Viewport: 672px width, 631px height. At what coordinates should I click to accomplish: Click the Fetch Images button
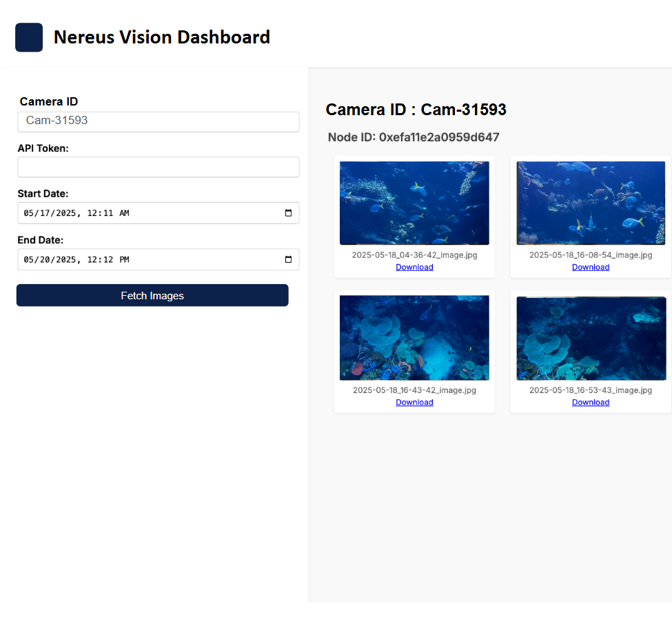[152, 295]
